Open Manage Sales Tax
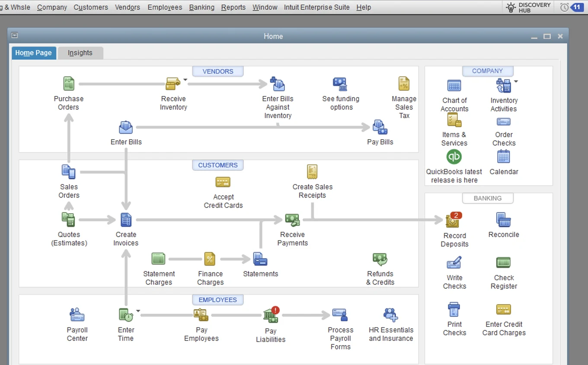 click(x=404, y=83)
